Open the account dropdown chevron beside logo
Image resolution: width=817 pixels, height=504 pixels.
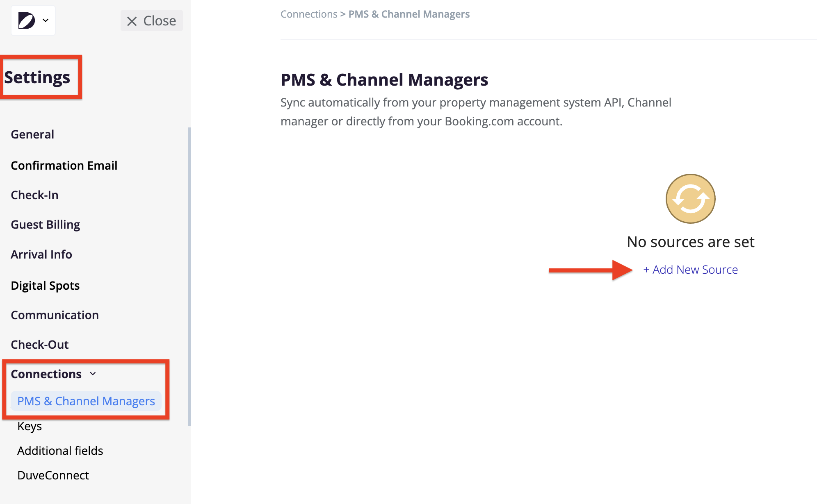pyautogui.click(x=46, y=20)
